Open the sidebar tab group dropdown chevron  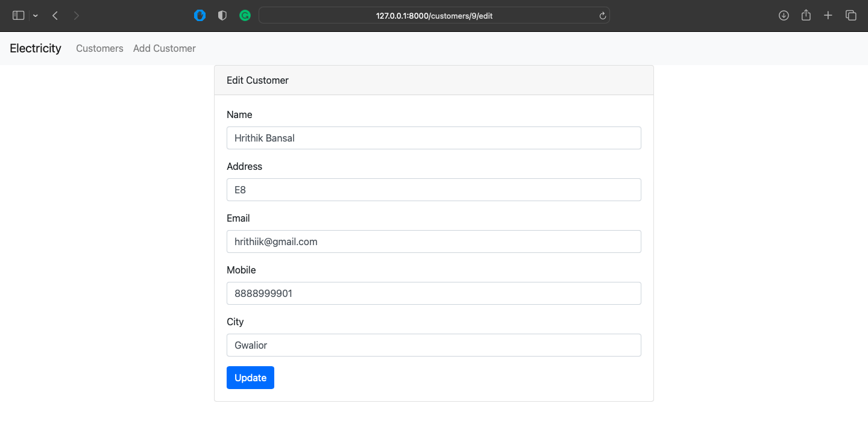coord(36,16)
